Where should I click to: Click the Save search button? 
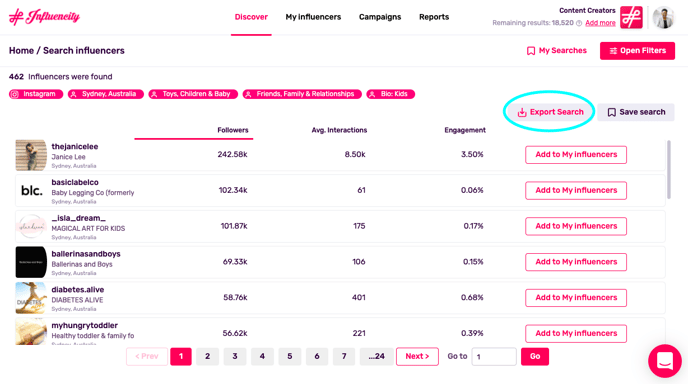636,112
